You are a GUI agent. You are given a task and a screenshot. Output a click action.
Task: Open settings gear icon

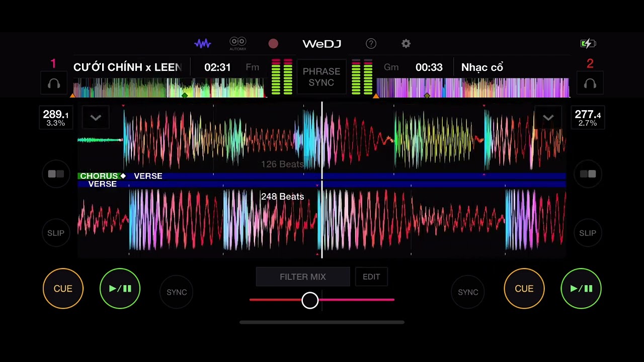click(406, 44)
